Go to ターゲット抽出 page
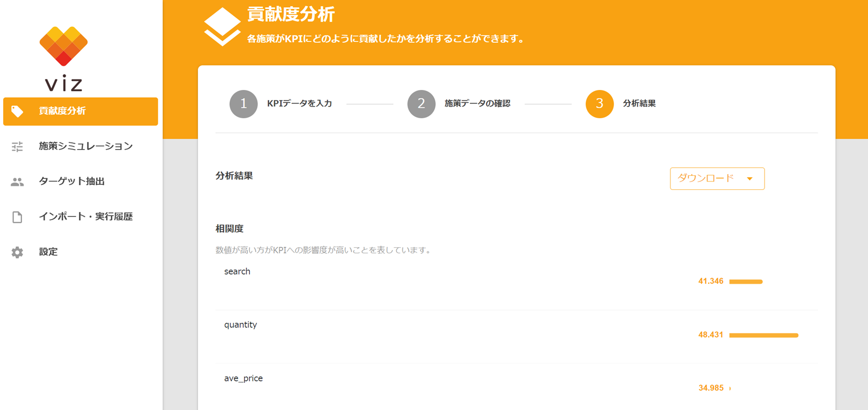Image resolution: width=868 pixels, height=410 pixels. click(80, 181)
